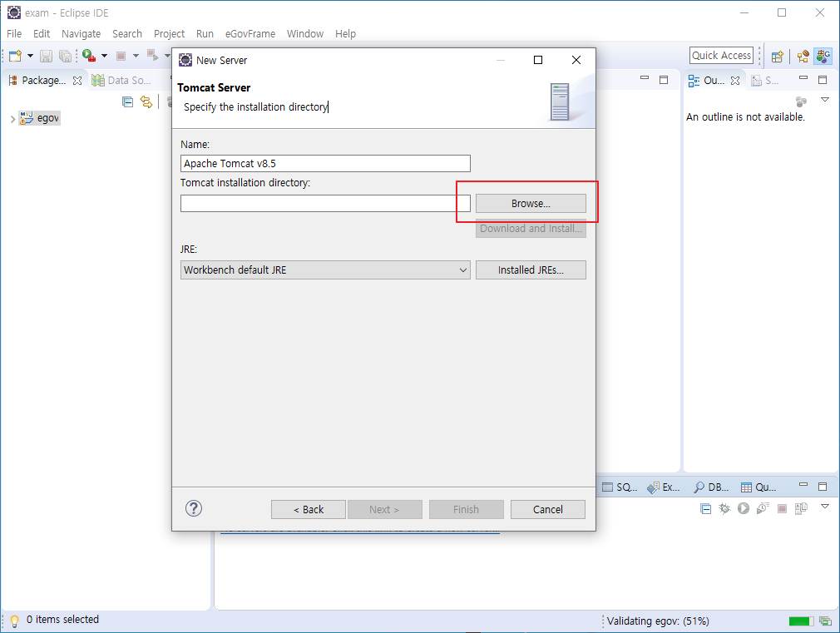The image size is (840, 633).
Task: Switch to the Qu... tab
Action: [x=758, y=487]
